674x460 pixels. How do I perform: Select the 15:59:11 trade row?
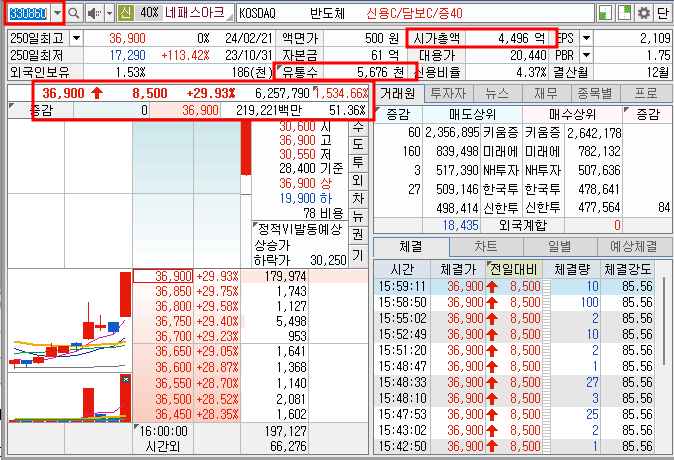pos(516,286)
